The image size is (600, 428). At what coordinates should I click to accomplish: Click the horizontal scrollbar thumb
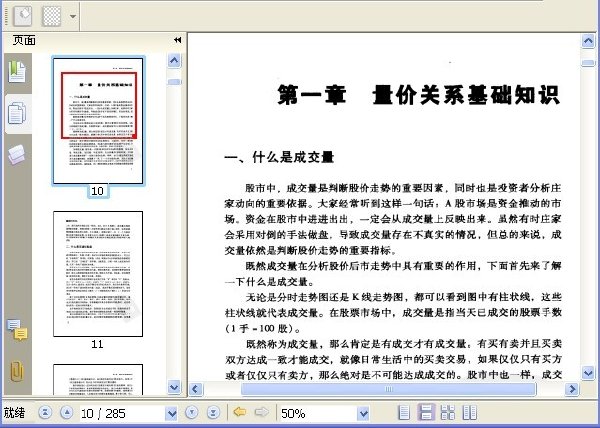(x=388, y=389)
